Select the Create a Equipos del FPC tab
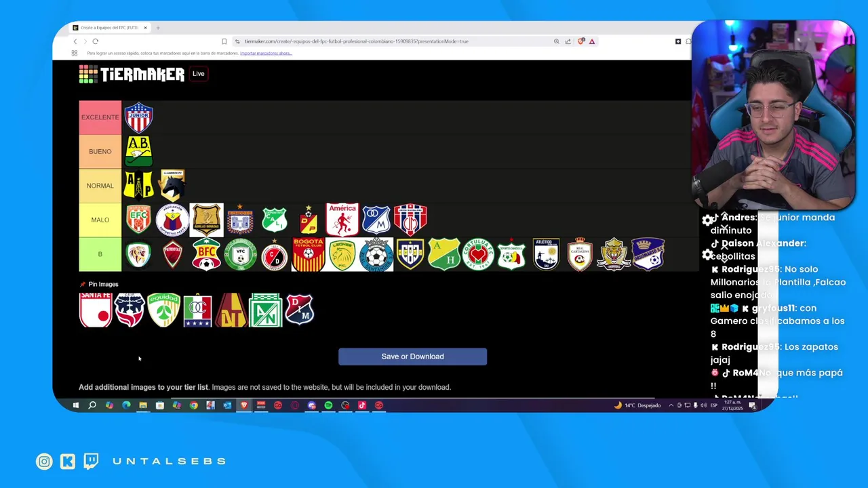 [111, 28]
